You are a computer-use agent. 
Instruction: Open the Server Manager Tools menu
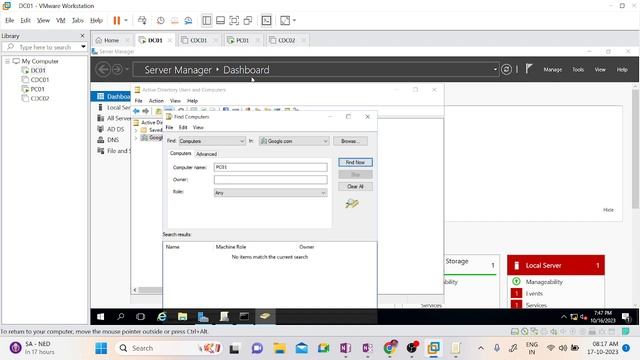578,70
